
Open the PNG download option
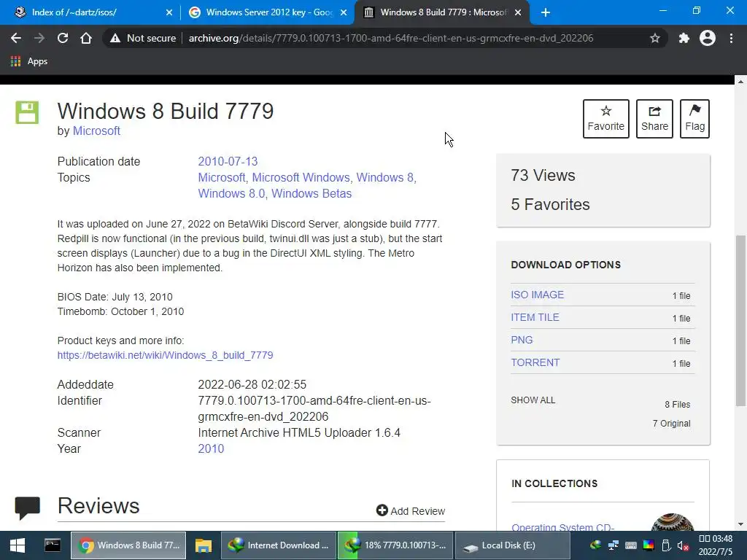pos(522,340)
